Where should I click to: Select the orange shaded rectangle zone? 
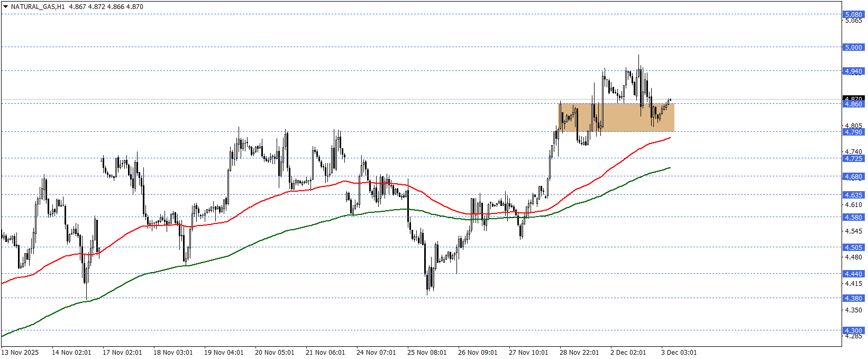point(616,118)
